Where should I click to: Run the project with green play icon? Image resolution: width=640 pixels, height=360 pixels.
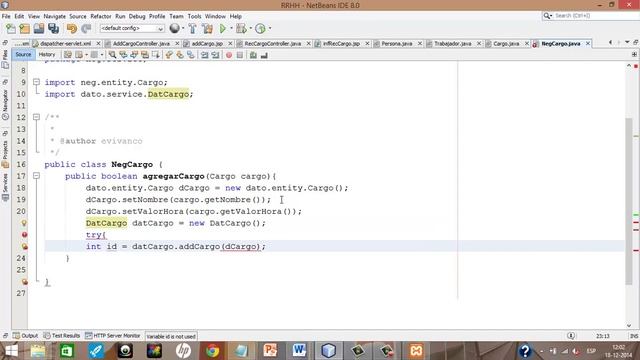pos(223,29)
